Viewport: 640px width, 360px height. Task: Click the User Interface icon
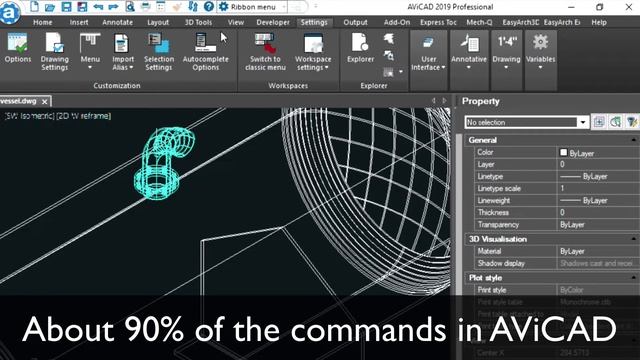[x=428, y=42]
